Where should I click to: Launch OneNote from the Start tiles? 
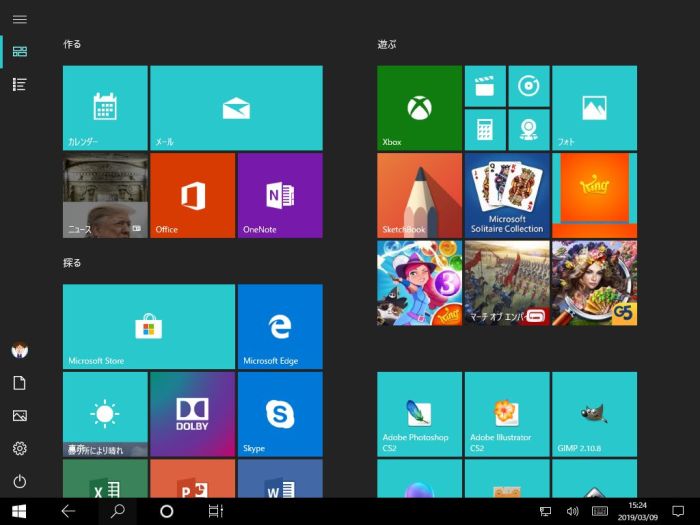tap(280, 195)
